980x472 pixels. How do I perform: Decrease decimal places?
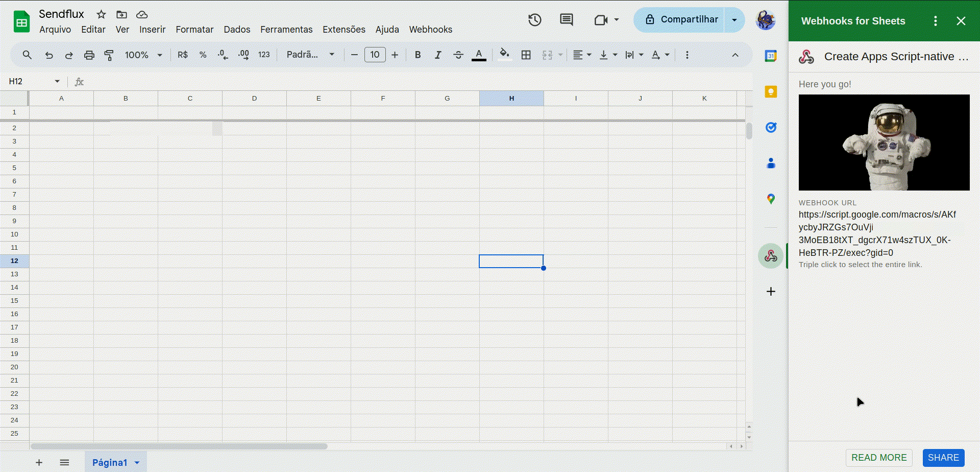point(223,55)
